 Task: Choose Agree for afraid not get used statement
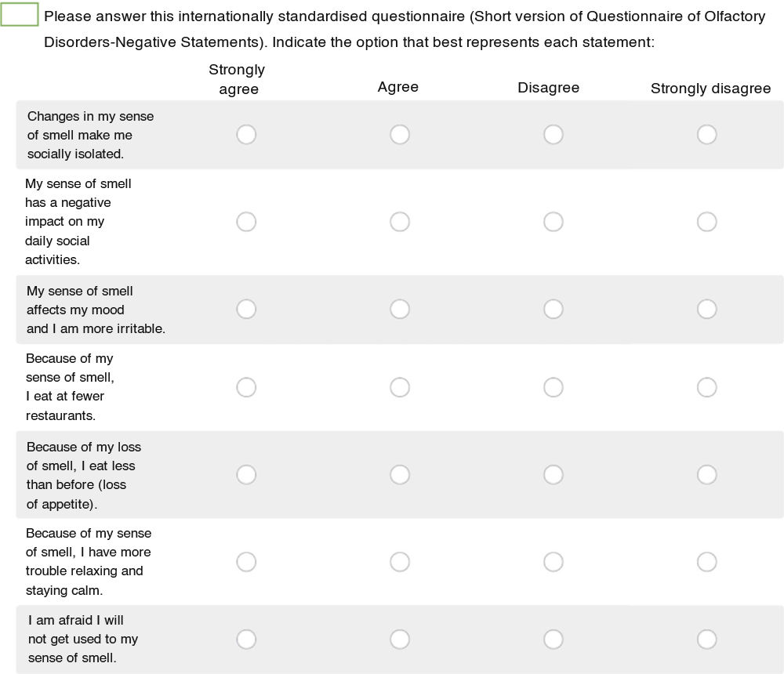pos(400,640)
